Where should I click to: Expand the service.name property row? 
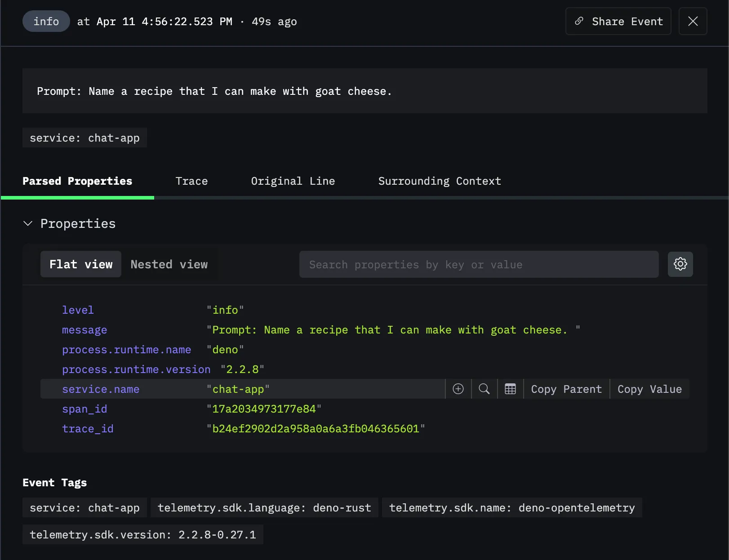tap(101, 389)
